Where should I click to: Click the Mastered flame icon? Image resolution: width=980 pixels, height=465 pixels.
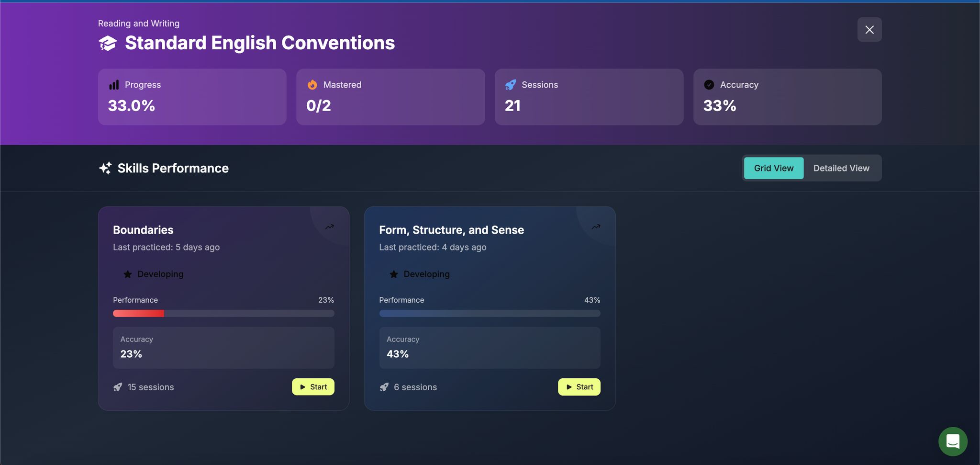coord(312,85)
